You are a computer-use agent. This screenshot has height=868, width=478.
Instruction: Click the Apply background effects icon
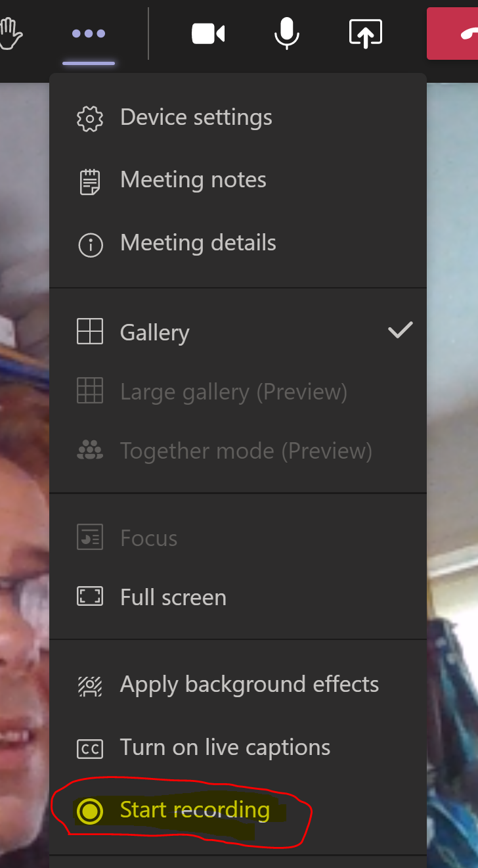coord(90,685)
